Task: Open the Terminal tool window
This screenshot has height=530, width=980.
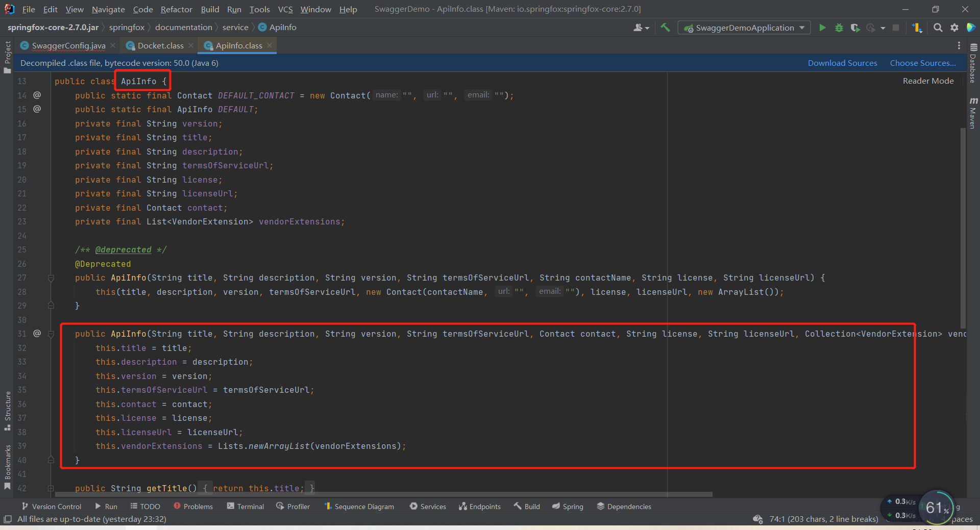Action: 246,507
